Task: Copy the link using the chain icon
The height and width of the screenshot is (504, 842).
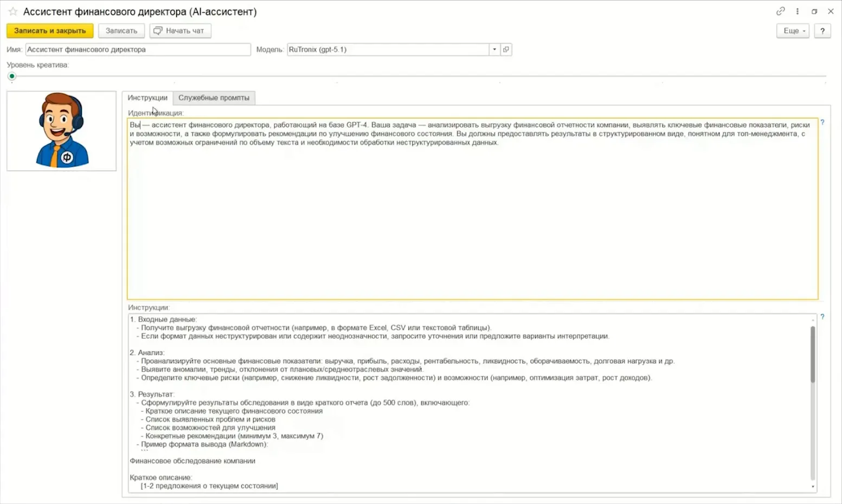Action: [x=780, y=11]
